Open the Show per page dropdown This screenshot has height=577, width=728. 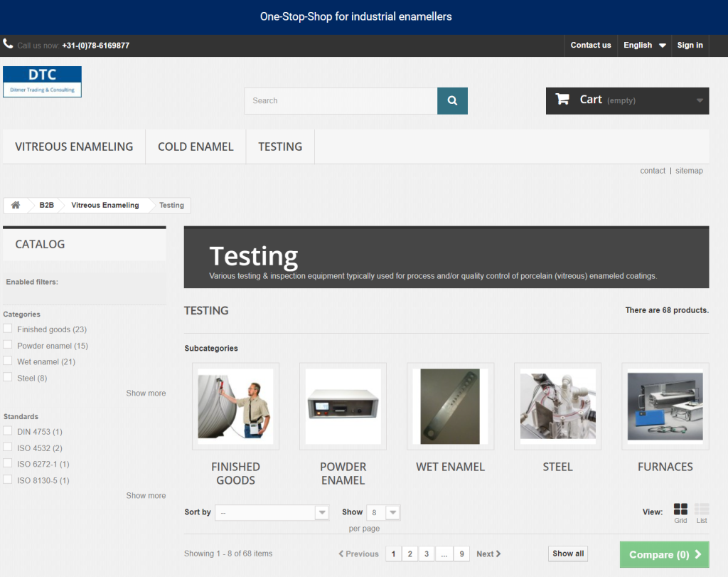point(383,512)
